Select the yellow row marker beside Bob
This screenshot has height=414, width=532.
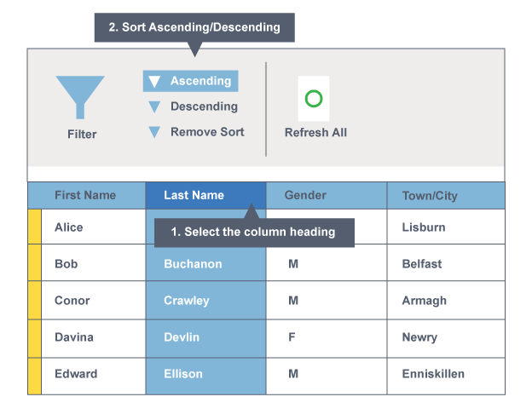(x=34, y=264)
